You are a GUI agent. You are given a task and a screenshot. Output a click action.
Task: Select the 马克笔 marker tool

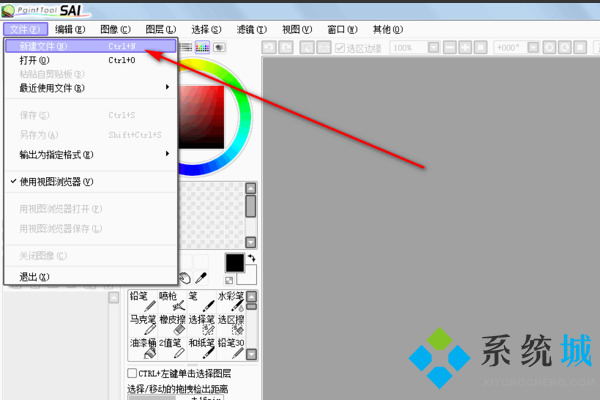tap(142, 325)
